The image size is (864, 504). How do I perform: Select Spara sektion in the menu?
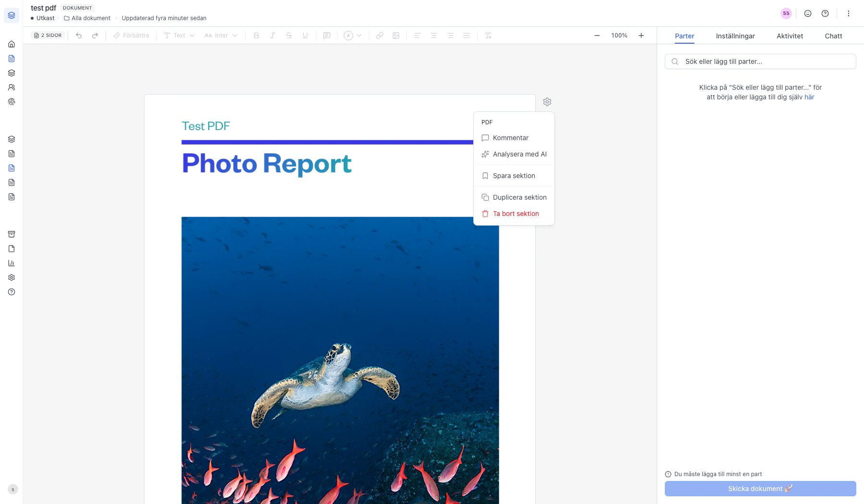[x=514, y=176]
